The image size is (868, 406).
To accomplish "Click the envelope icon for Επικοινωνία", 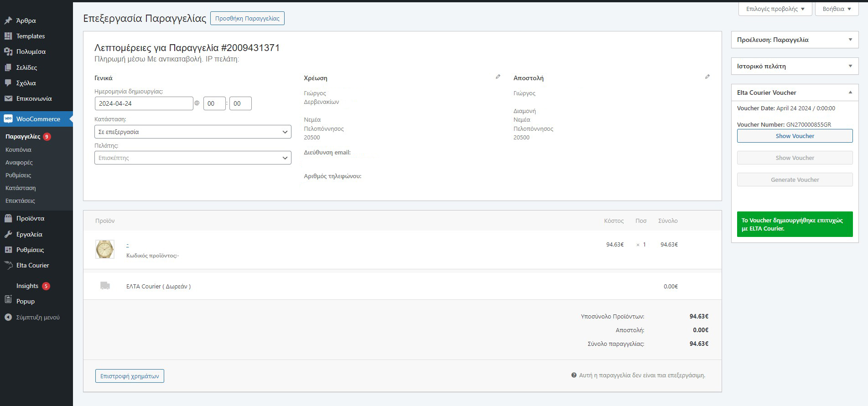I will 8,98.
